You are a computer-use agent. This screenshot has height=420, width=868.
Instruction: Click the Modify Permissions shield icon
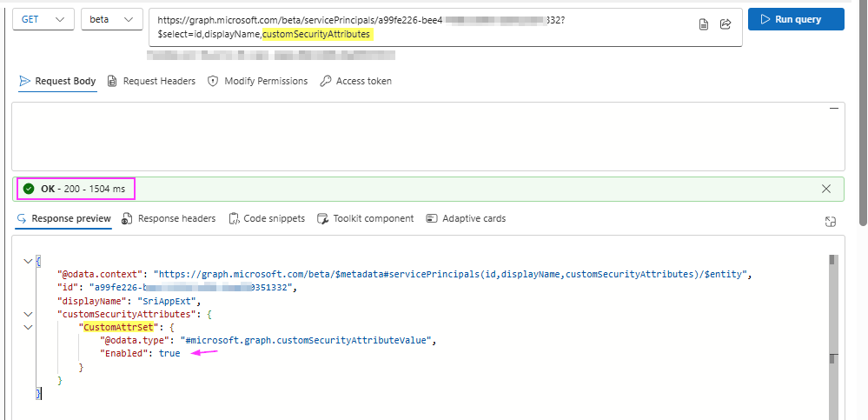click(213, 82)
